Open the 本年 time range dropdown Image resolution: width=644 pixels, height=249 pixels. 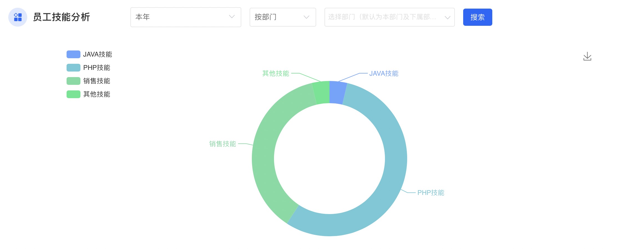tap(180, 17)
